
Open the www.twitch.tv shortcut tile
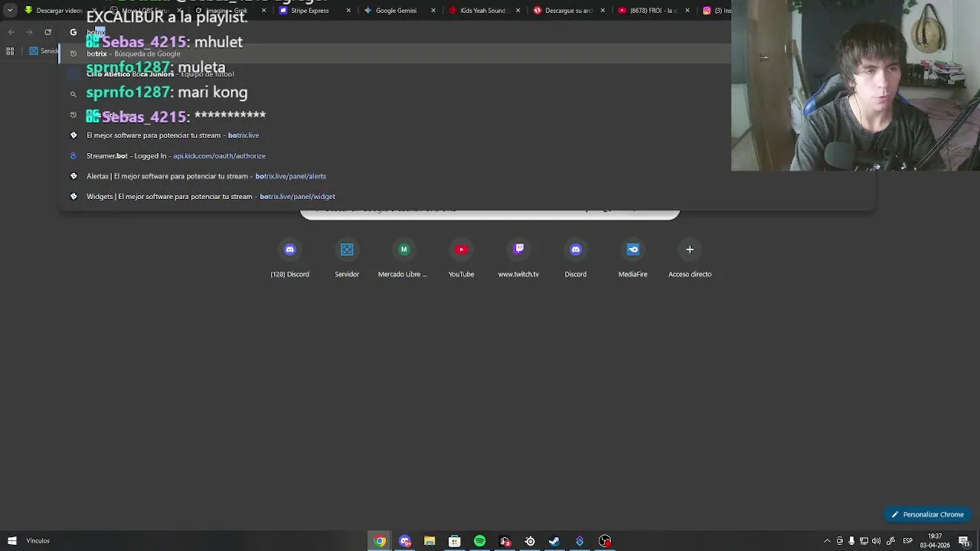(x=518, y=258)
